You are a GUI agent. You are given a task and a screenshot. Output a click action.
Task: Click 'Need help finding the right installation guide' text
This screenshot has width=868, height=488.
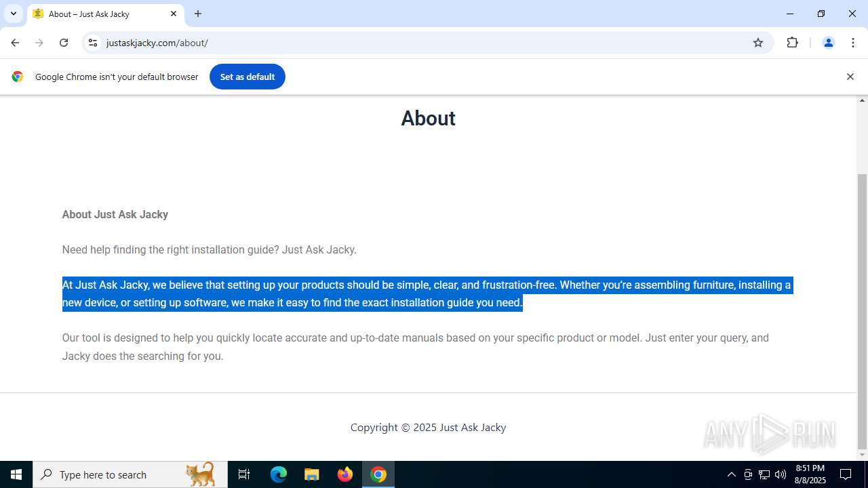pyautogui.click(x=210, y=249)
